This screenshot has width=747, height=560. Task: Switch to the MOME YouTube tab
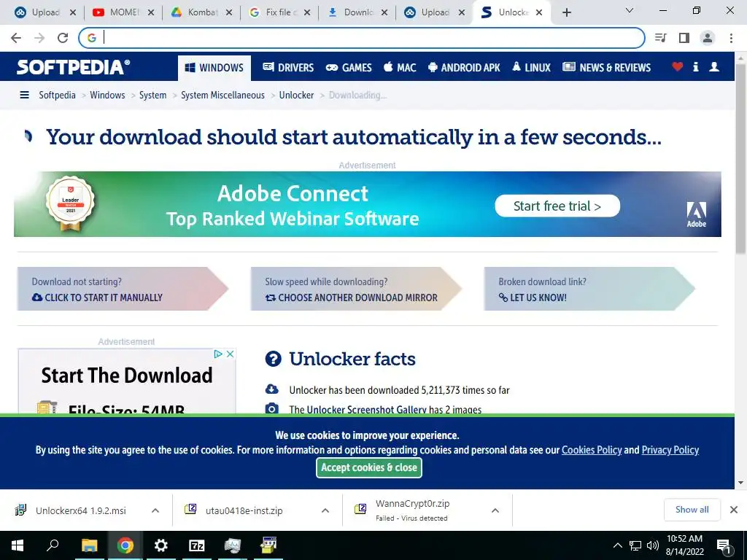123,12
